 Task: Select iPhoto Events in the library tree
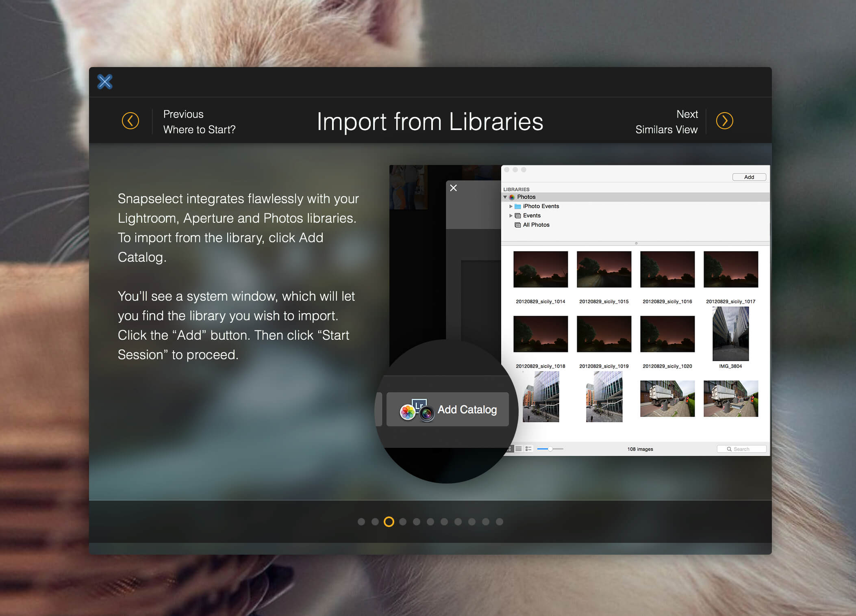click(541, 206)
